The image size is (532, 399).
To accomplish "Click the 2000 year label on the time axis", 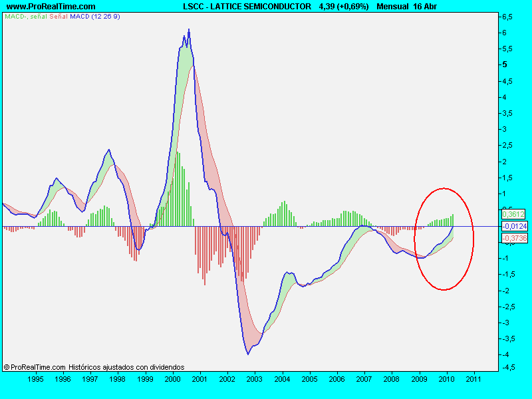I will click(172, 379).
